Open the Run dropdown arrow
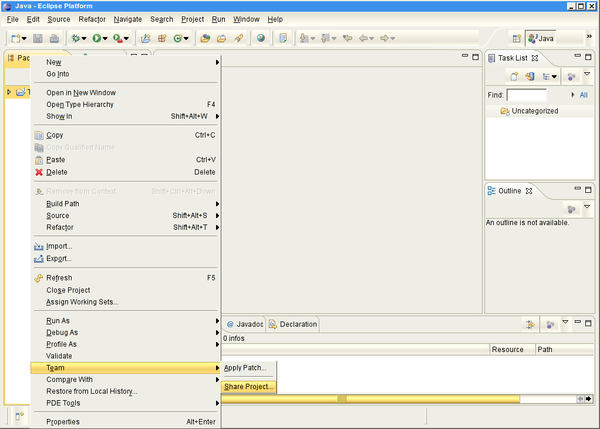This screenshot has width=600, height=429. [105, 39]
